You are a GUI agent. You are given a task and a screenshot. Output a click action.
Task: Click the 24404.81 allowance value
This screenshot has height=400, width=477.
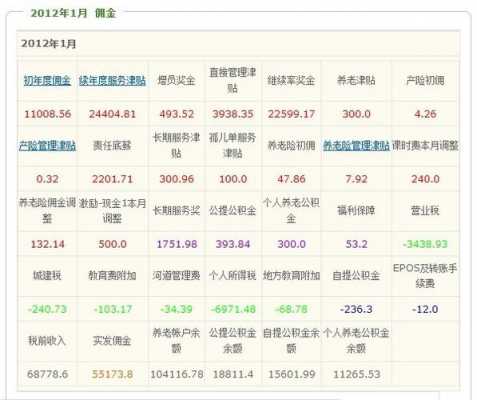point(112,114)
